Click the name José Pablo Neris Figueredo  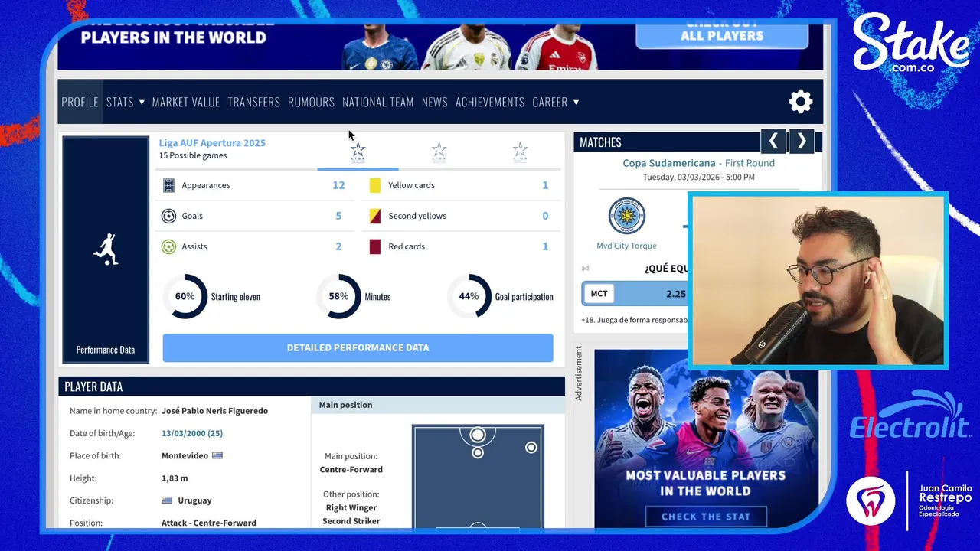click(214, 411)
